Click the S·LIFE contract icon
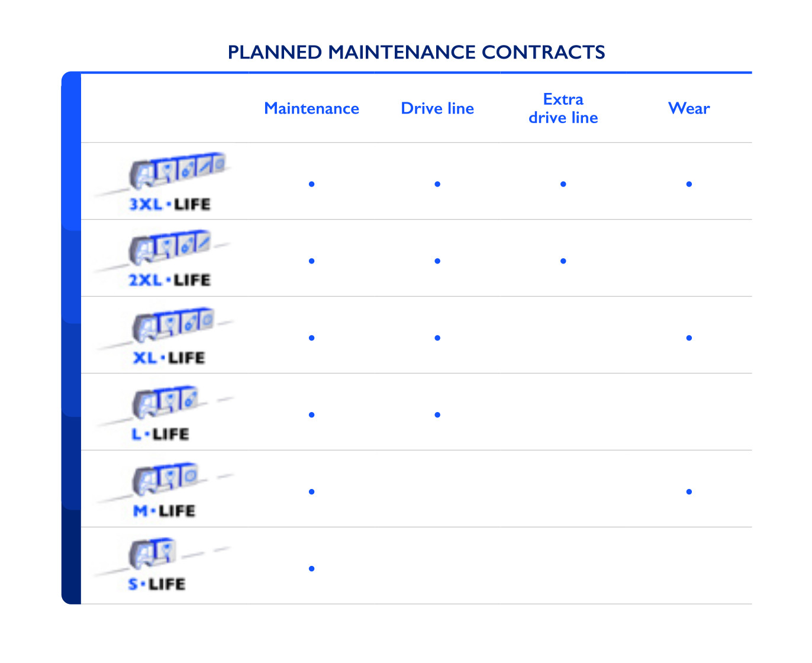The width and height of the screenshot is (812, 663). [x=159, y=565]
